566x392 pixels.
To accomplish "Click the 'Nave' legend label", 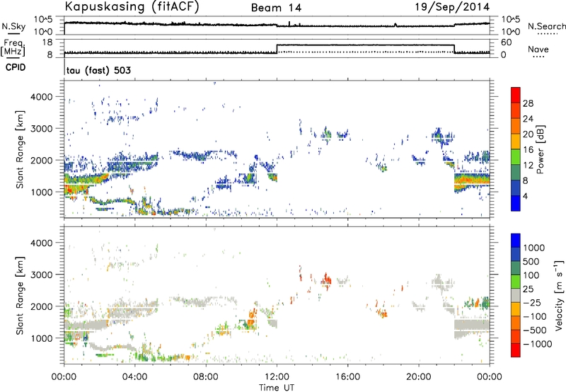I will pos(538,50).
